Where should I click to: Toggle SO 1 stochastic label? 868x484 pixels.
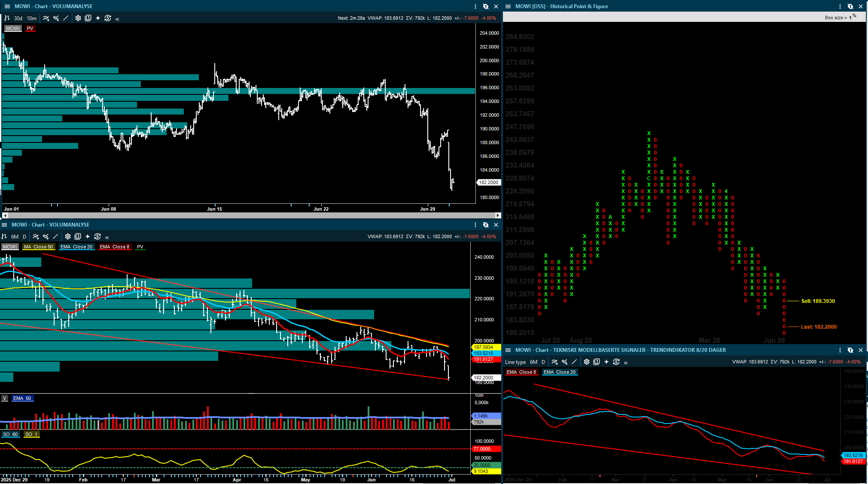(x=31, y=434)
